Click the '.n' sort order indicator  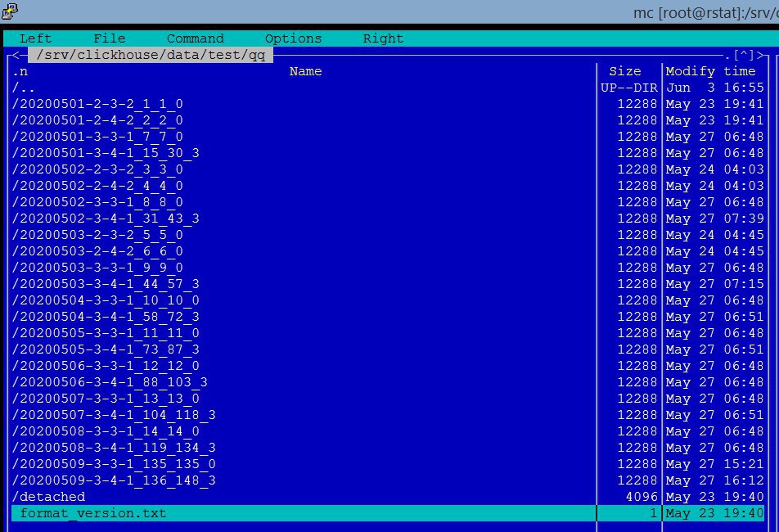[20, 71]
